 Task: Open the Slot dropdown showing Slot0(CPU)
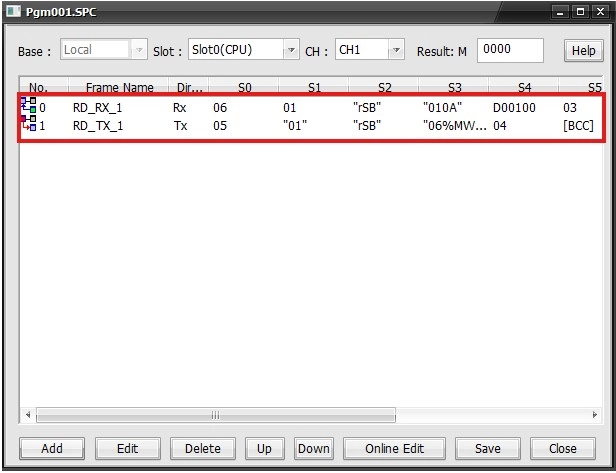point(244,50)
